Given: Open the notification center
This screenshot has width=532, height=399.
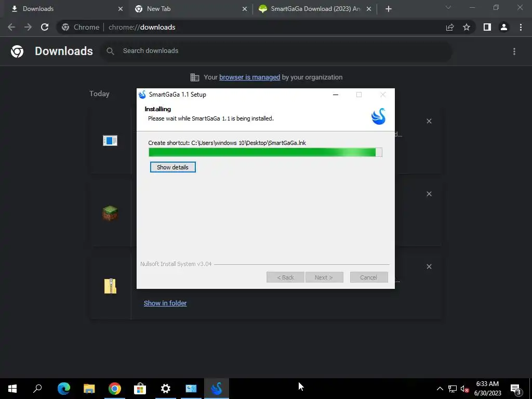Looking at the screenshot, I should click(x=516, y=389).
